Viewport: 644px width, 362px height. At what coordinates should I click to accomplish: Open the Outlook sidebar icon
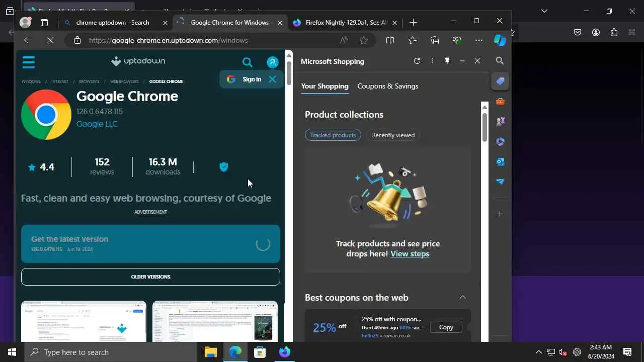tap(500, 162)
